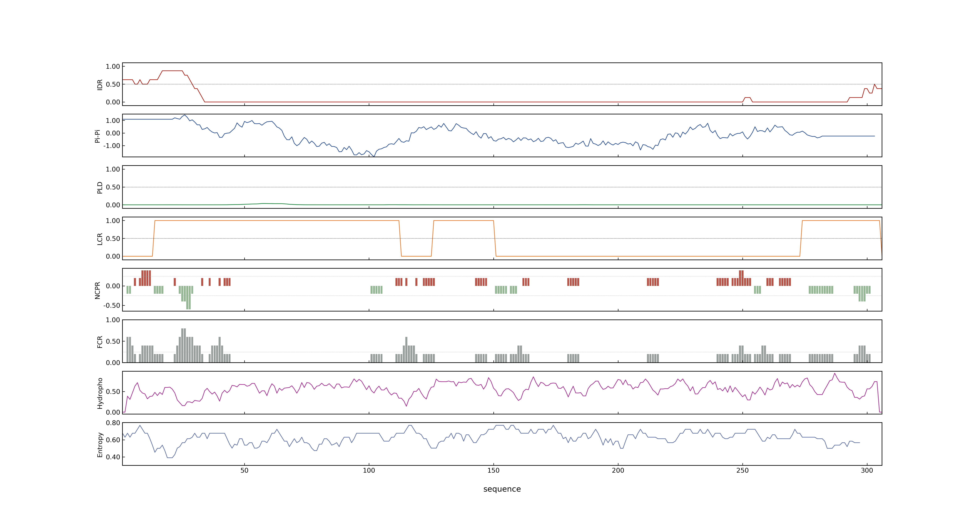
Task: Click the 0.80 tick on Entropy axis
Action: tap(113, 423)
